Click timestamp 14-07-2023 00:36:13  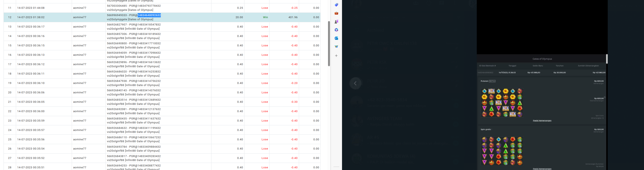coord(31,55)
